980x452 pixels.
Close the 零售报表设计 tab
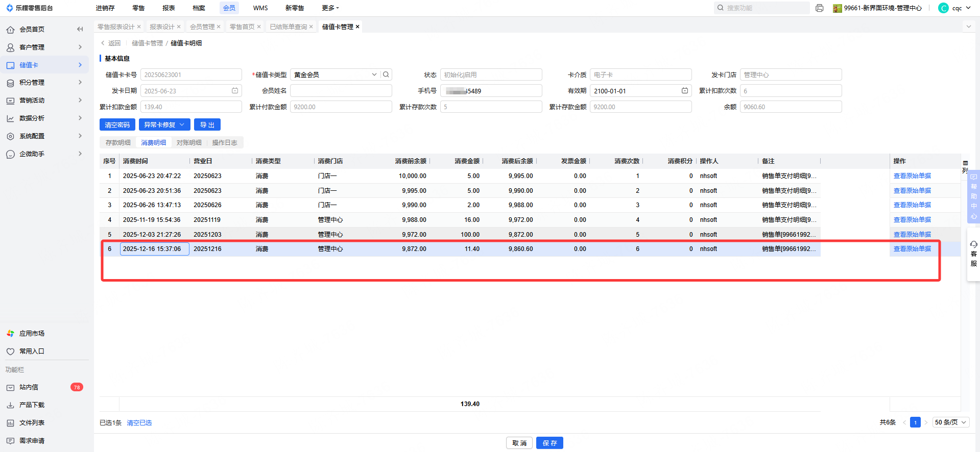(x=139, y=27)
